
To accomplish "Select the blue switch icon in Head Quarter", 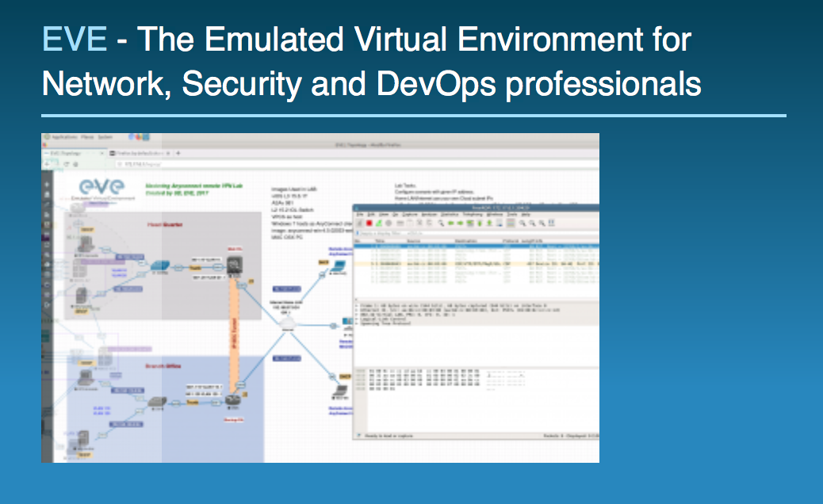I will pos(160,266).
